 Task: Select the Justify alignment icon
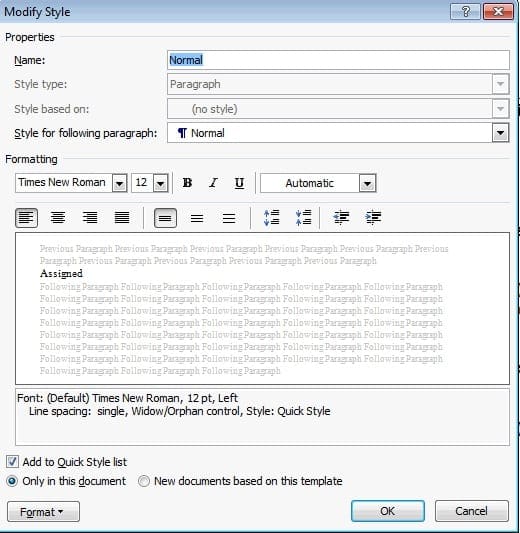pos(122,218)
